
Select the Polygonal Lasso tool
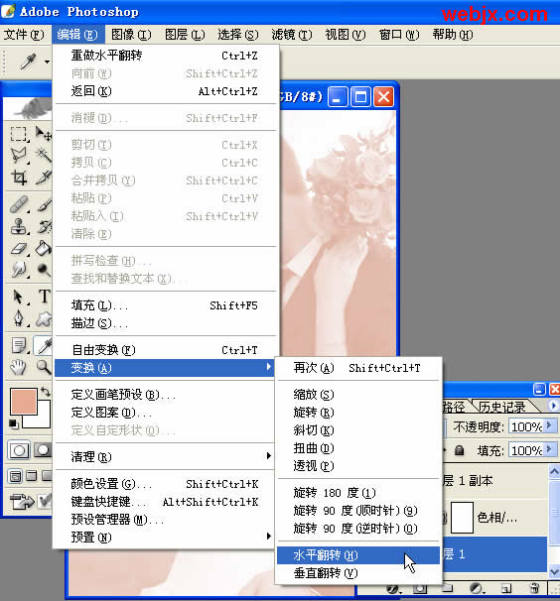(18, 156)
